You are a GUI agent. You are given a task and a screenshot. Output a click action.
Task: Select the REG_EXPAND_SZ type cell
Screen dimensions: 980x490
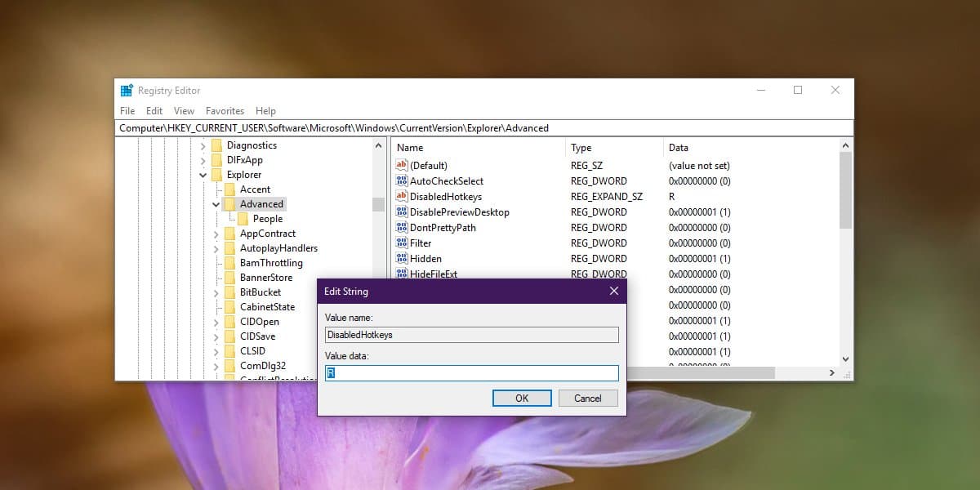607,197
